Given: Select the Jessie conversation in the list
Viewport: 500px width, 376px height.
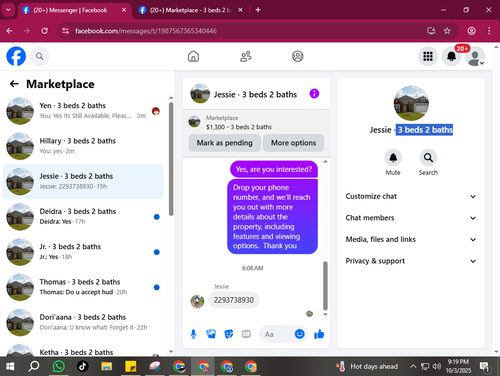Looking at the screenshot, I should (x=83, y=182).
